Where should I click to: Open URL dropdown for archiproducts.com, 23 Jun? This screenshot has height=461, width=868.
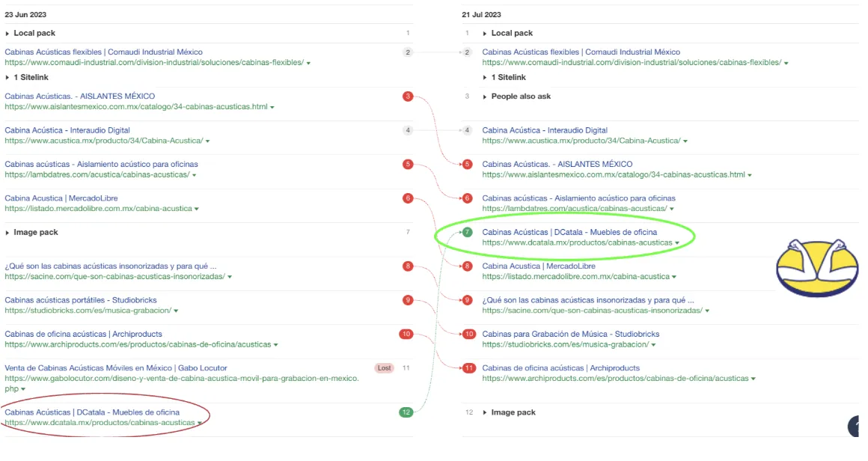tap(275, 345)
